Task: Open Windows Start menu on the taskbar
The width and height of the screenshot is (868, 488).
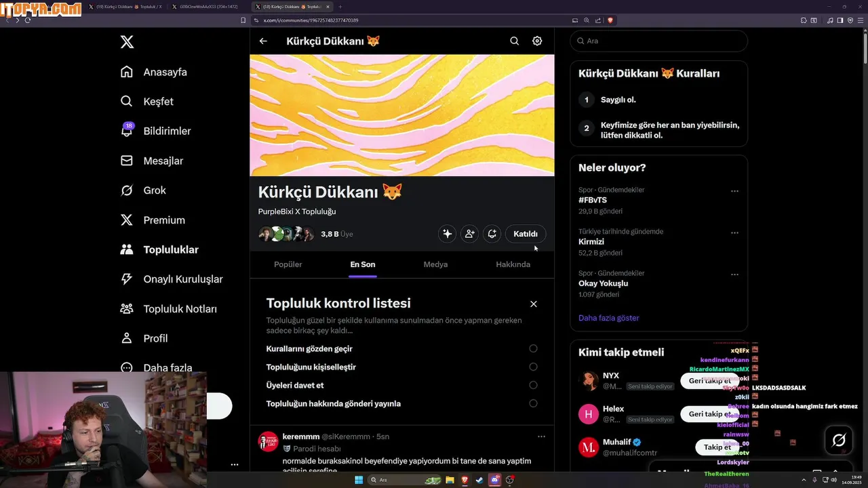Action: [359, 480]
